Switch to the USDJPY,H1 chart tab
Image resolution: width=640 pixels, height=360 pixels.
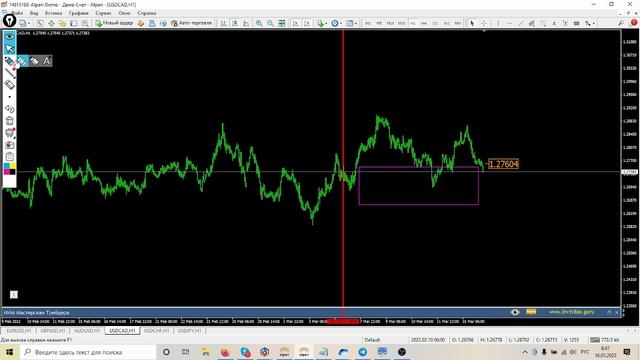tap(189, 331)
